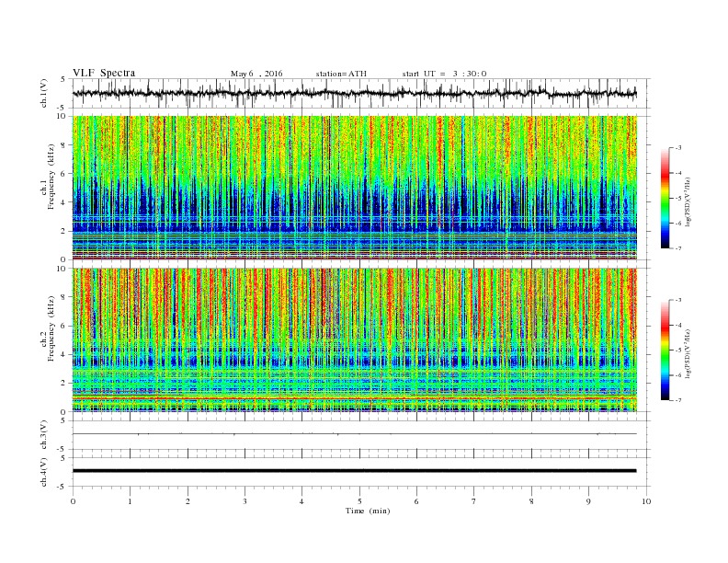Click the "VLF Spectra" plot title

[x=104, y=73]
